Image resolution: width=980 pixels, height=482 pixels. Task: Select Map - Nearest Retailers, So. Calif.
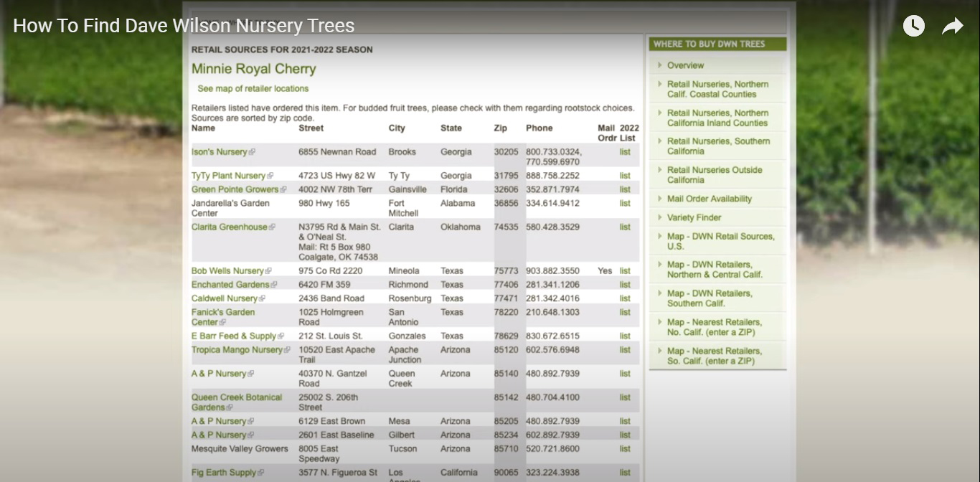click(715, 356)
